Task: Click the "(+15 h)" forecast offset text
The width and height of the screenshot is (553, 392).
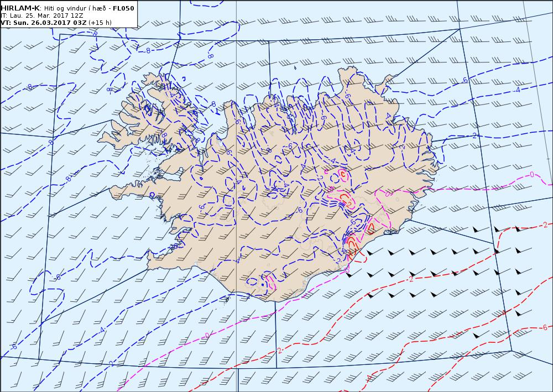Action: [x=100, y=23]
